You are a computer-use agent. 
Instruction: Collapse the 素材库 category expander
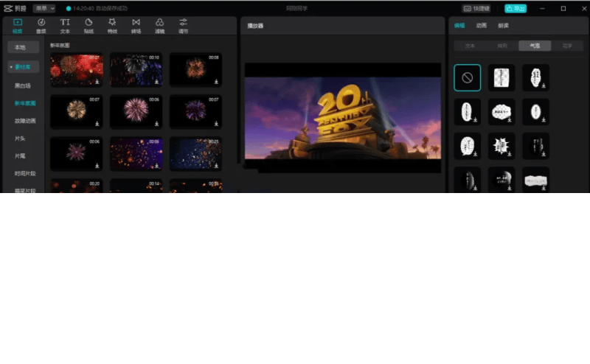tap(11, 67)
